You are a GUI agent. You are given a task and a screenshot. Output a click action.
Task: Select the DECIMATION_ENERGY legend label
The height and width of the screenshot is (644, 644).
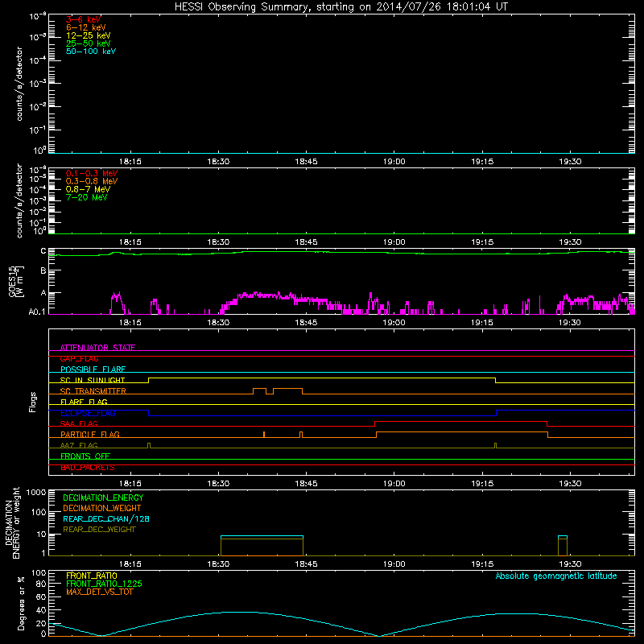(x=103, y=497)
